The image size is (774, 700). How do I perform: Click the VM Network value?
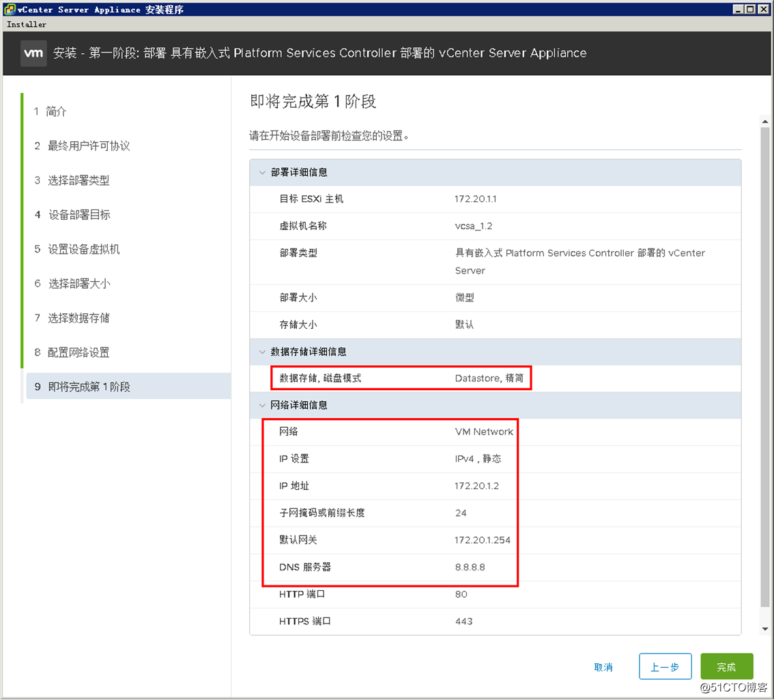click(484, 432)
